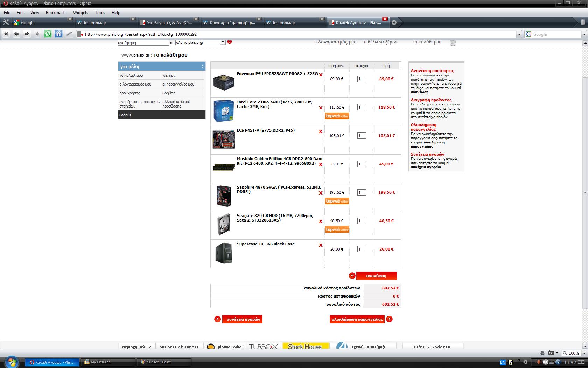Remove Intel Core 2 Duo 7400 from basket
The height and width of the screenshot is (368, 588).
(321, 108)
